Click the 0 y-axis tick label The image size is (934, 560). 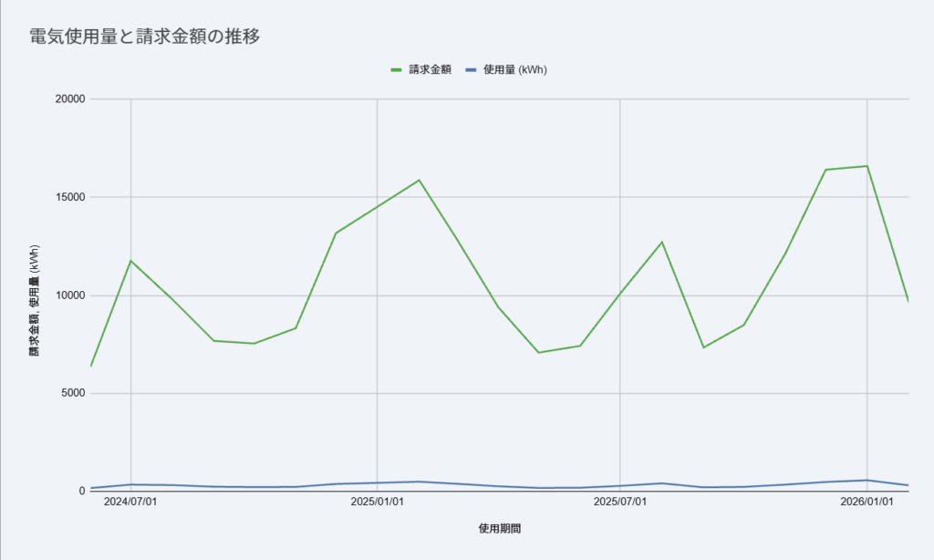[82, 491]
